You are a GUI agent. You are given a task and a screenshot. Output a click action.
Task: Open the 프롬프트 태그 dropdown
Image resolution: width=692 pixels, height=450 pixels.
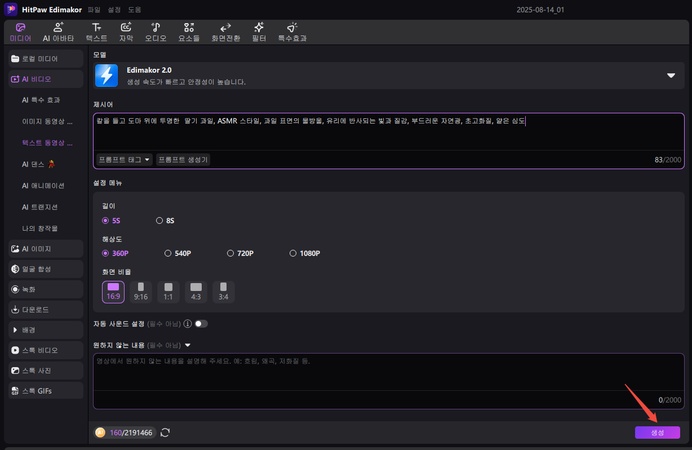124,160
